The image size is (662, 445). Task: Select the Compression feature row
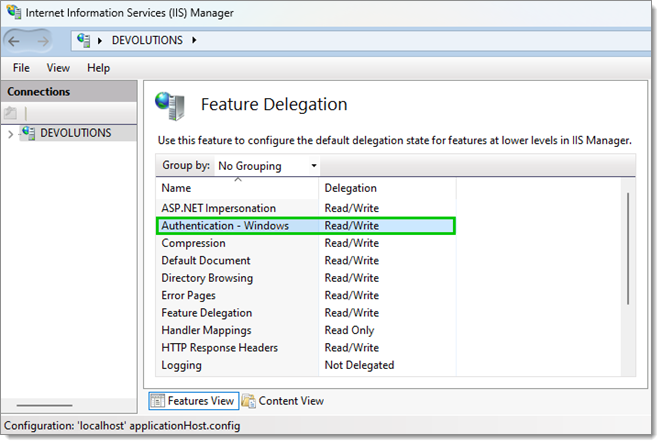(x=306, y=243)
